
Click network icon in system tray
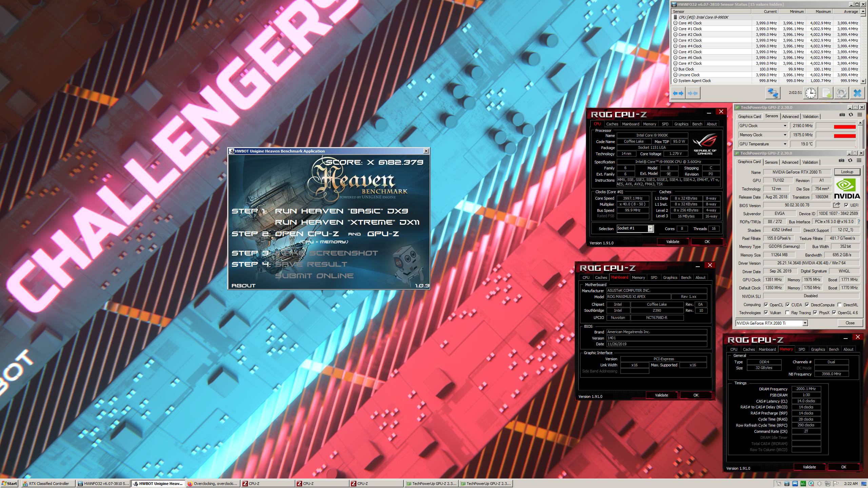(x=828, y=484)
